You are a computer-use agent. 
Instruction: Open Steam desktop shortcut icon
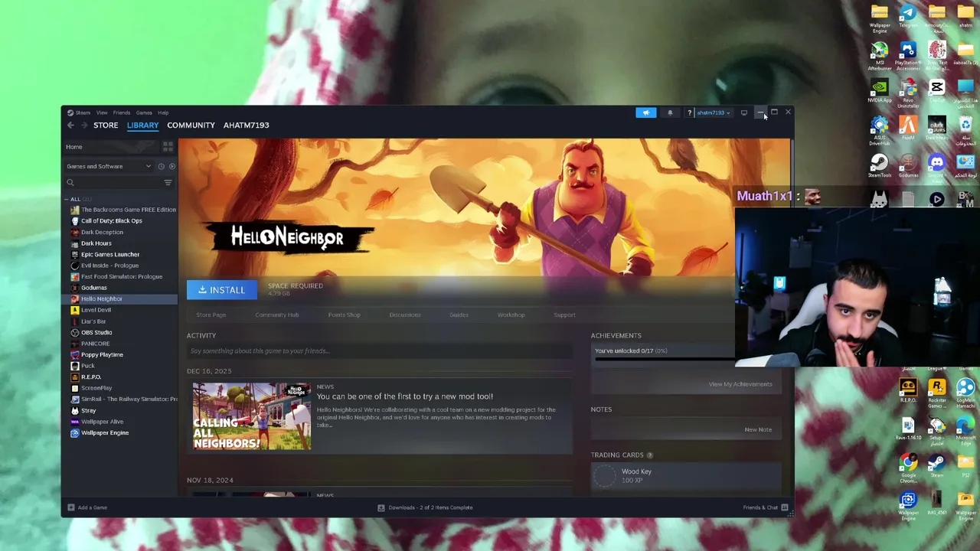point(936,467)
